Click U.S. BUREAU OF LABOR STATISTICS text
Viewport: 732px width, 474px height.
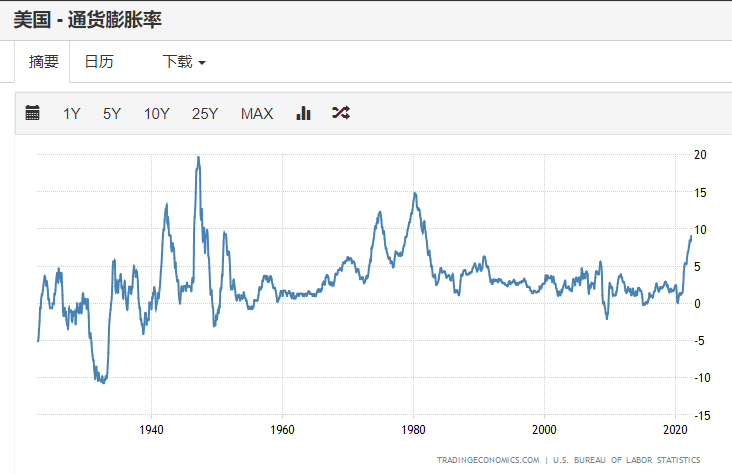pos(626,460)
